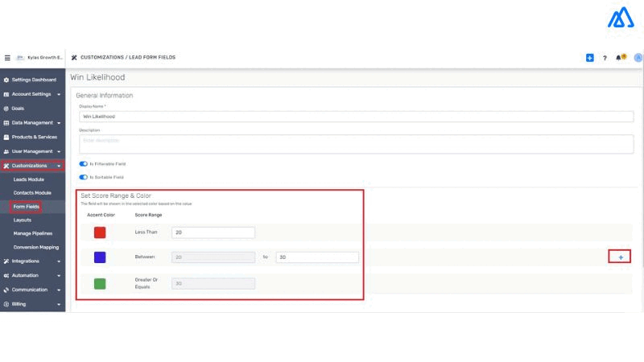Click the Goals target icon in sidebar

click(x=6, y=108)
